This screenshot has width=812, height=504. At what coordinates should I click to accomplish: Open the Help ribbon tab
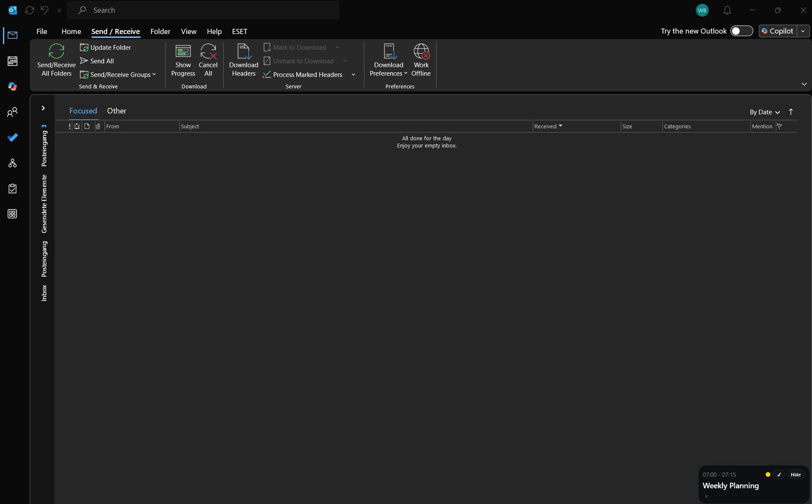[x=214, y=31]
